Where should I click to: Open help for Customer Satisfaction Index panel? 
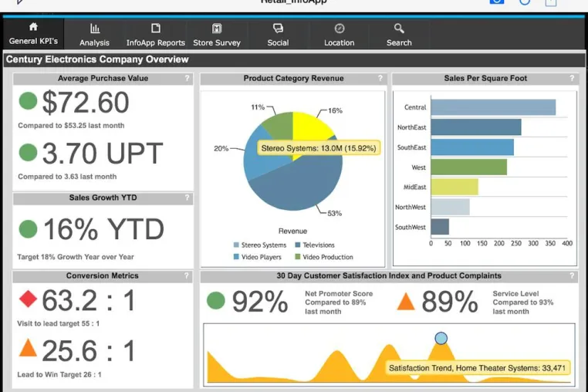[572, 275]
